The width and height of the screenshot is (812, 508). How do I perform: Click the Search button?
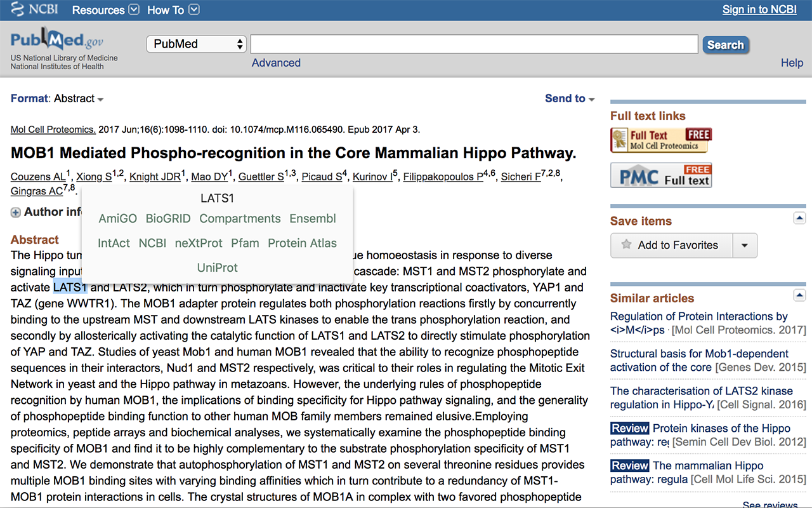[725, 44]
